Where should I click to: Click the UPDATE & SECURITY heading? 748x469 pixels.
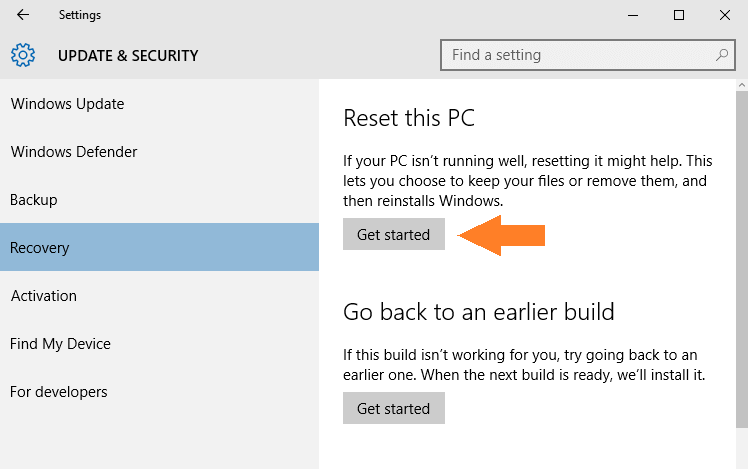click(128, 56)
